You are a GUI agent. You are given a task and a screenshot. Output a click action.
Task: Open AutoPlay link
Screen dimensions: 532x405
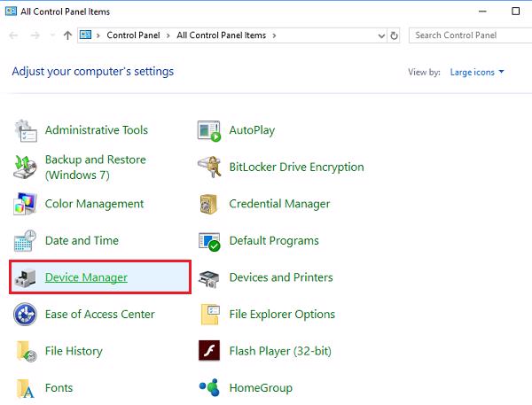point(252,130)
